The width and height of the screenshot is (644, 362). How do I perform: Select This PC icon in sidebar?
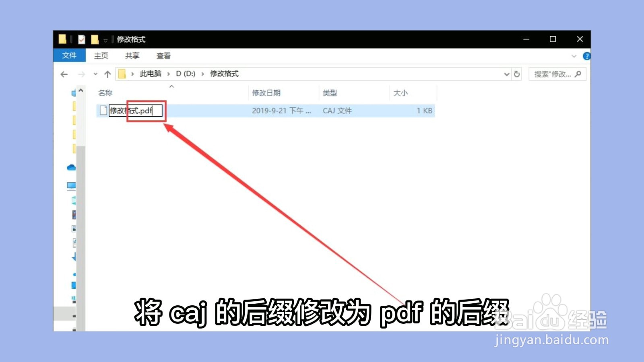click(72, 186)
